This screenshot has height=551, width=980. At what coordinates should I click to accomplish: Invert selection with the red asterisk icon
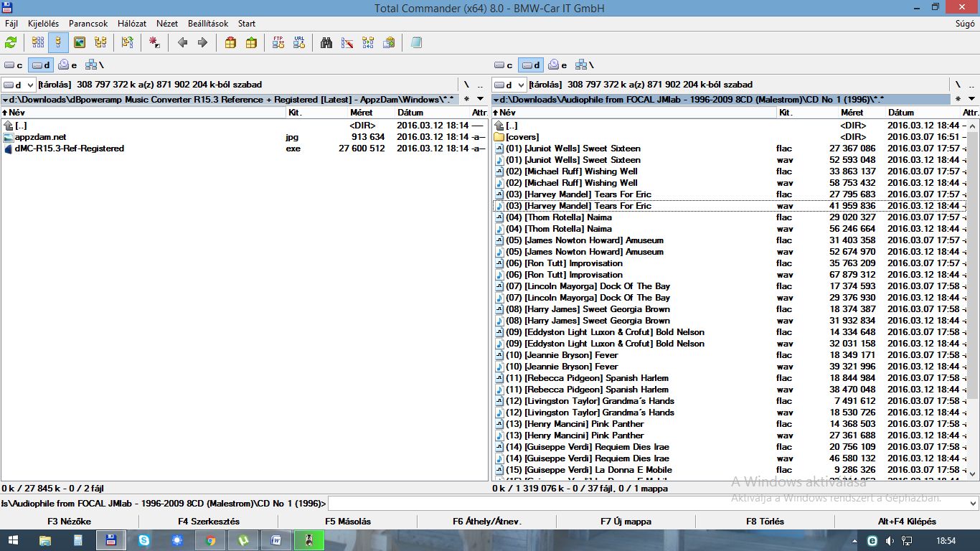coord(154,43)
